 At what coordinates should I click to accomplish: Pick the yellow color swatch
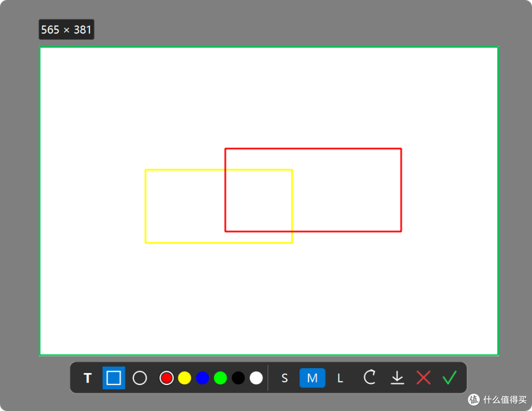[185, 378]
